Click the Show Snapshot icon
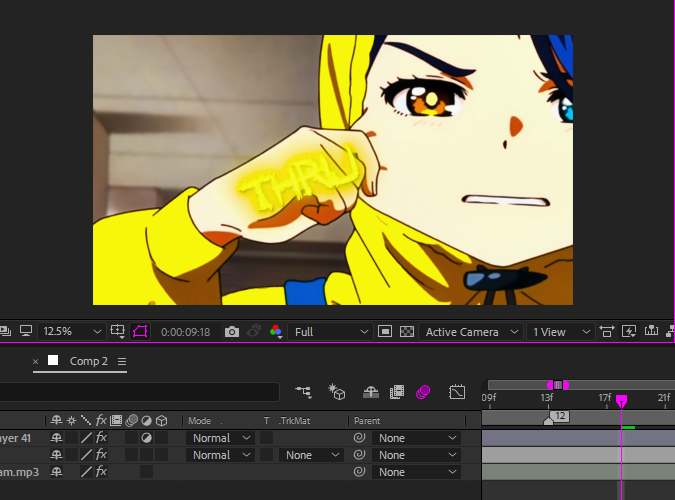 pos(254,331)
